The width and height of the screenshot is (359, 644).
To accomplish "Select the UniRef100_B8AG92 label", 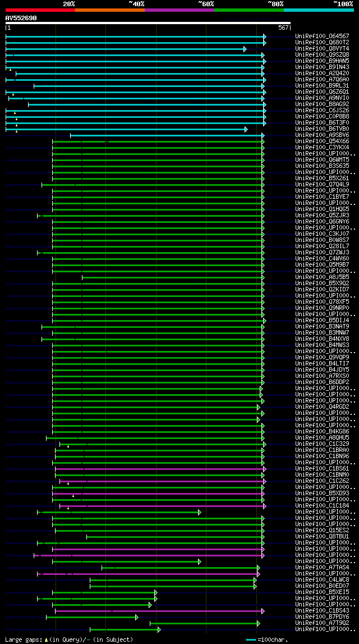I will tap(322, 104).
